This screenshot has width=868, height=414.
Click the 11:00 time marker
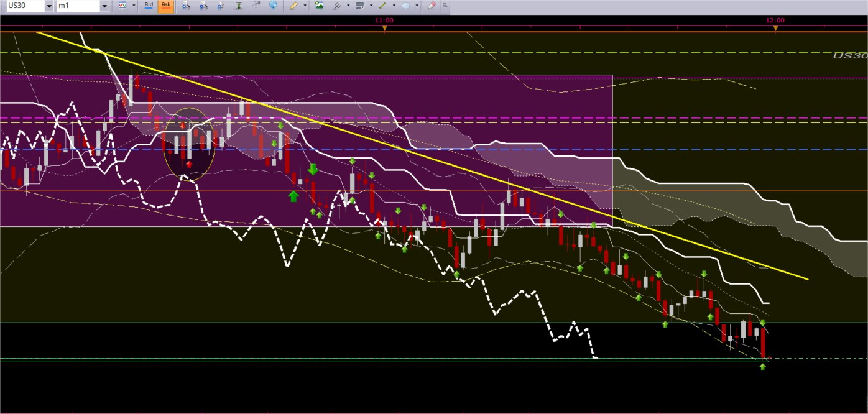tap(384, 21)
